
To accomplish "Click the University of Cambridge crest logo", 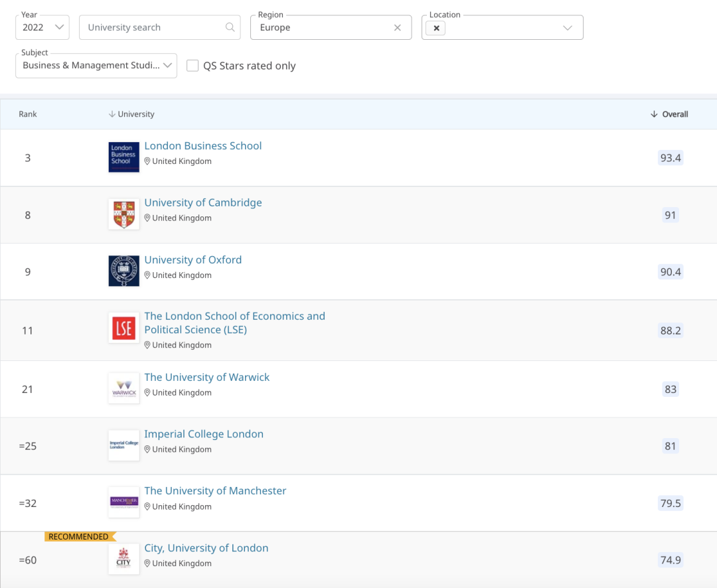I will click(123, 214).
